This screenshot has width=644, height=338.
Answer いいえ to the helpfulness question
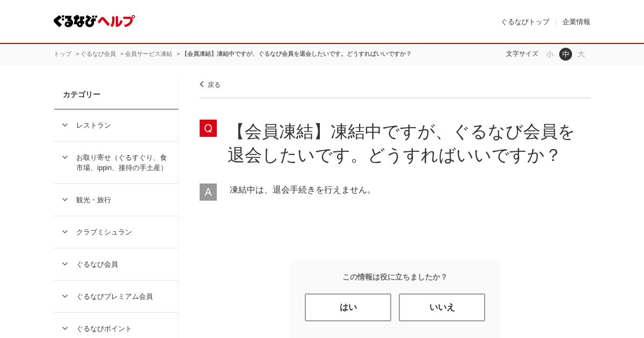pyautogui.click(x=442, y=307)
